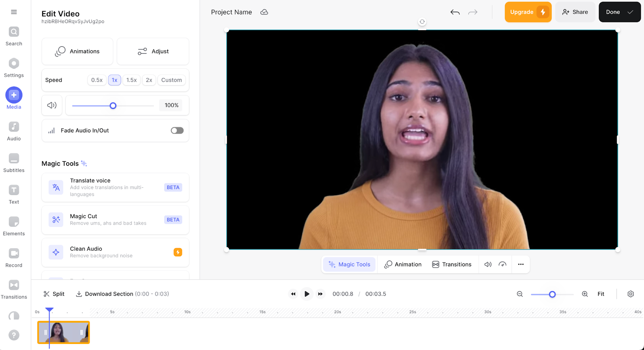The image size is (644, 350).
Task: Expand the Done button dropdown
Action: 630,12
